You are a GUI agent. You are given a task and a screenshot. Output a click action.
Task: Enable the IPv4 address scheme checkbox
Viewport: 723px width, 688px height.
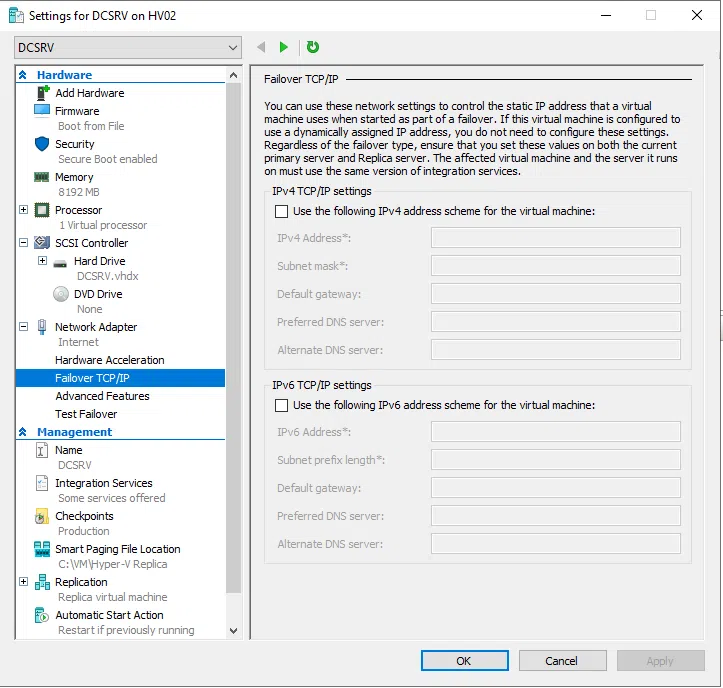coord(281,211)
